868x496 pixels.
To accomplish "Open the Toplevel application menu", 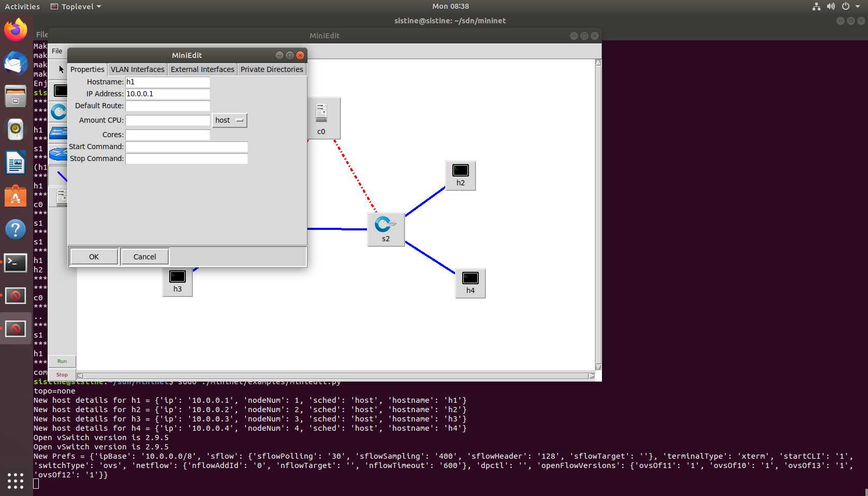I will (x=76, y=6).
